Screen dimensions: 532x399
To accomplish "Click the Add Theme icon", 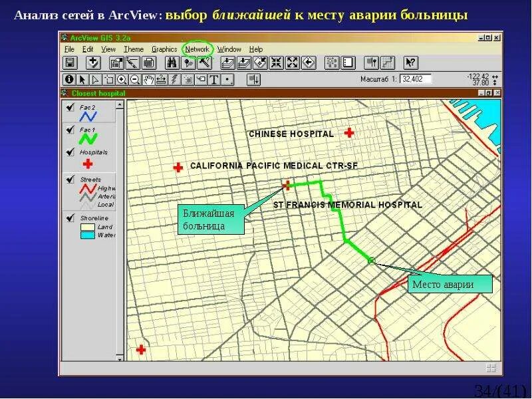I will tap(93, 63).
